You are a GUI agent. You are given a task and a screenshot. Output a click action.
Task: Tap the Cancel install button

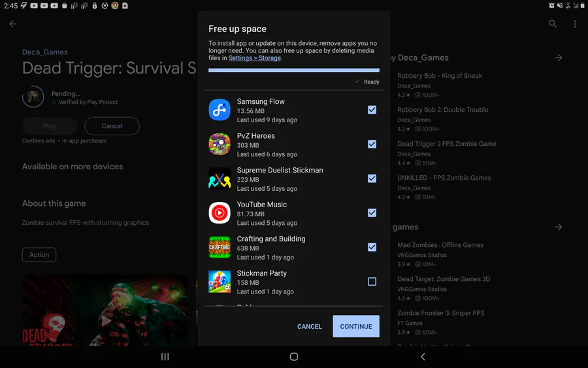pyautogui.click(x=112, y=126)
